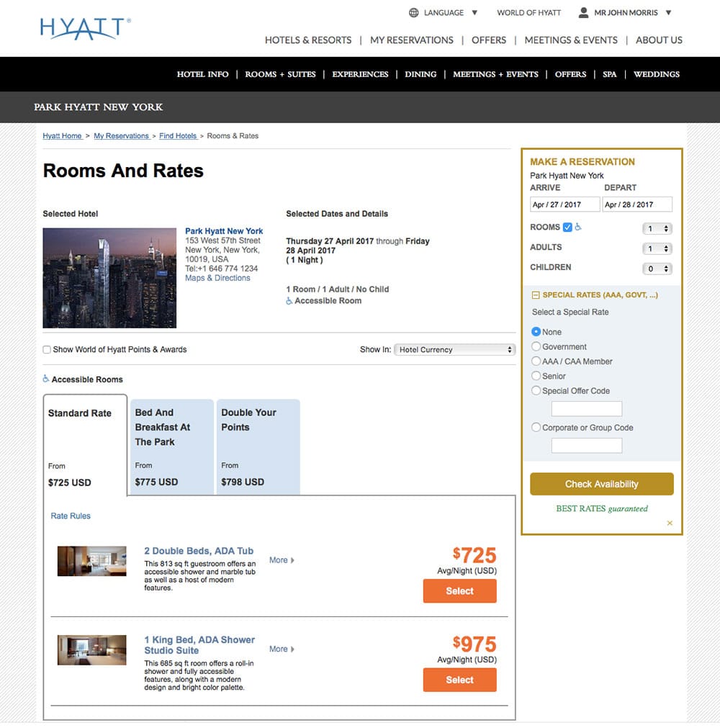720x728 pixels.
Task: Select the AAA / CAA Member rate
Action: (535, 361)
